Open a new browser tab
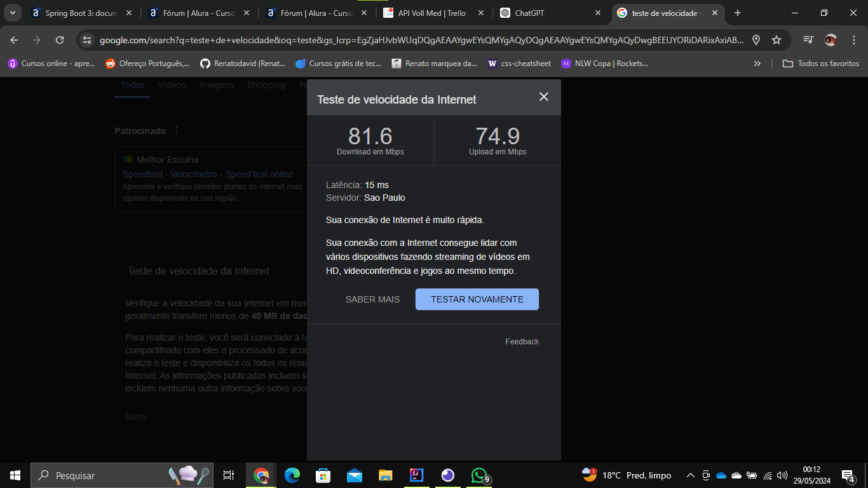 (737, 13)
